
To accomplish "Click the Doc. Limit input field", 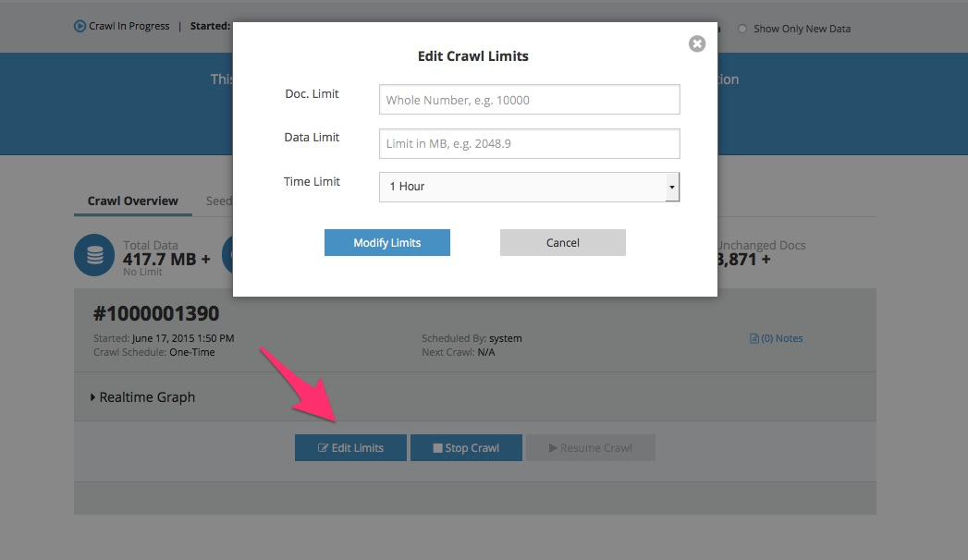I will (529, 100).
